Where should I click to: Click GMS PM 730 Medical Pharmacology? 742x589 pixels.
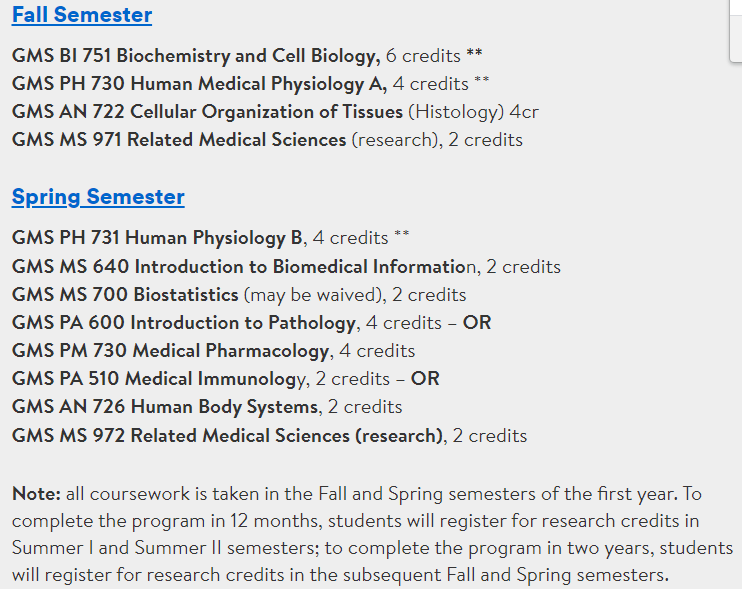pyautogui.click(x=170, y=351)
